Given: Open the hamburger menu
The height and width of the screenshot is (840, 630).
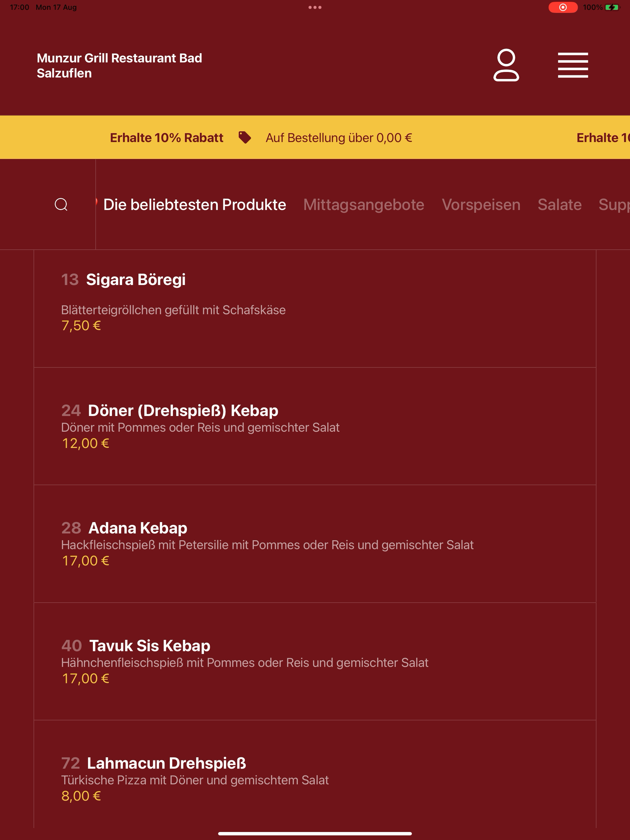Looking at the screenshot, I should click(x=572, y=65).
